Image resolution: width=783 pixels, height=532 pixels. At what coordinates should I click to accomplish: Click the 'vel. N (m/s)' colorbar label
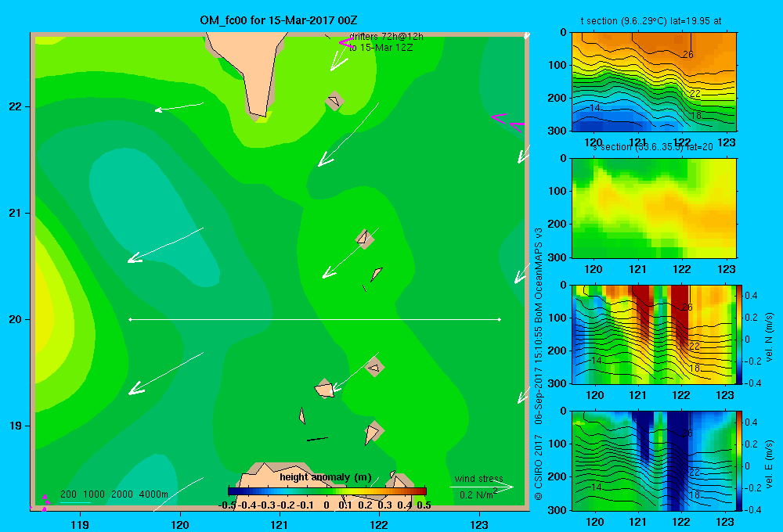[770, 337]
